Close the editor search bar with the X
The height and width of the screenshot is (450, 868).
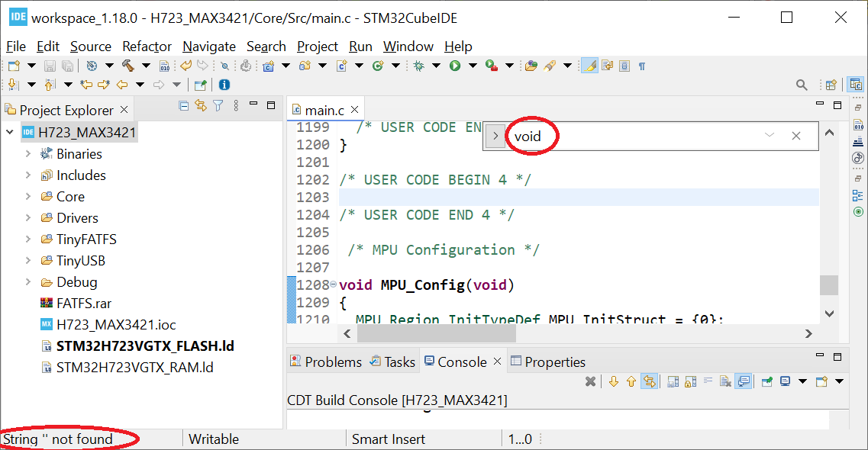pos(796,135)
